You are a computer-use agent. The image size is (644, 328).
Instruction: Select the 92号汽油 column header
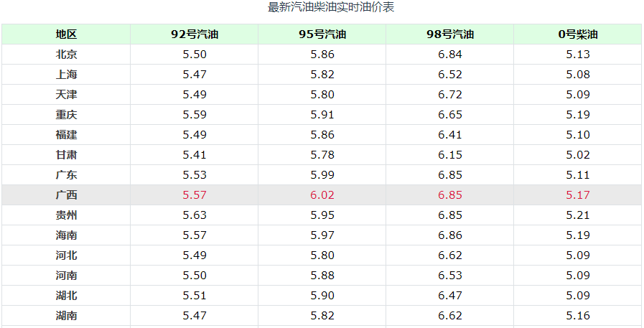click(195, 34)
